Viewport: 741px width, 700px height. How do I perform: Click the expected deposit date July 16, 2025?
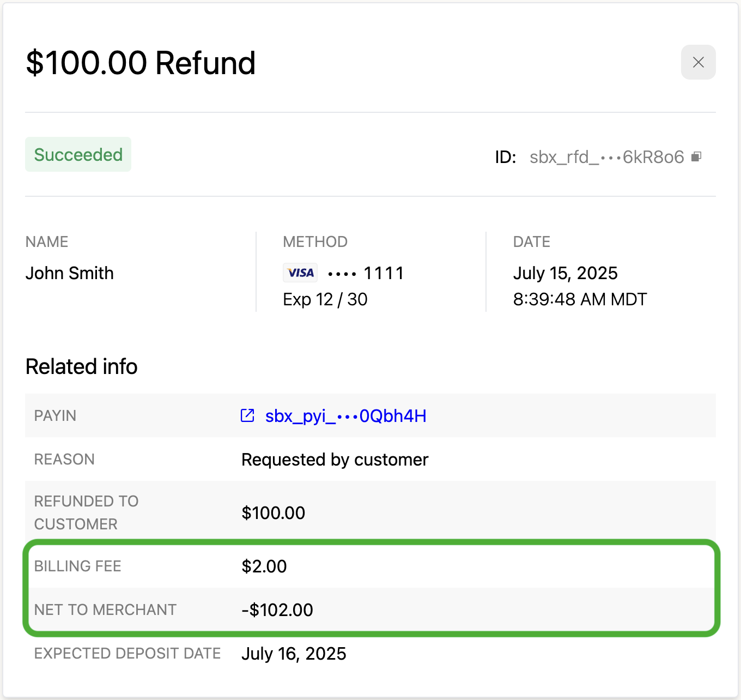pos(294,654)
